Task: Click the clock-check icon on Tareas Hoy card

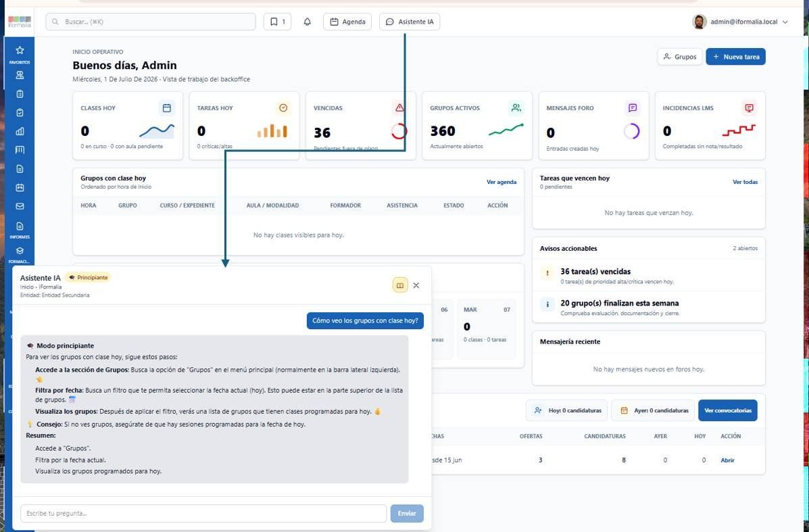Action: point(283,108)
